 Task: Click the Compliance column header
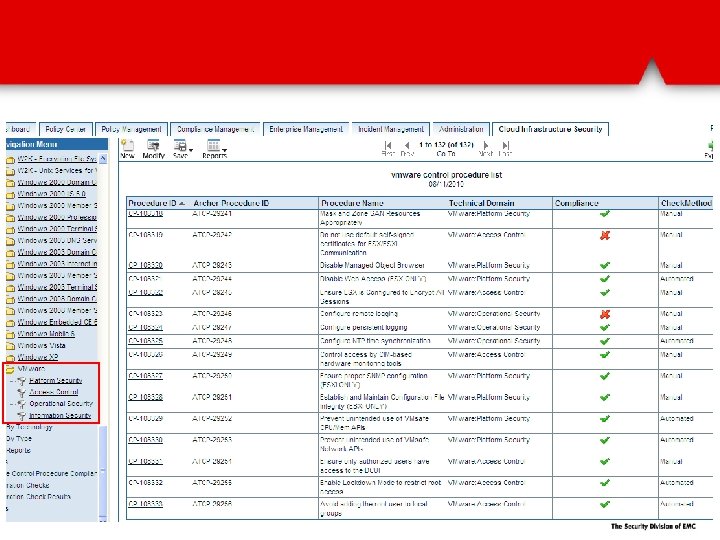577,203
